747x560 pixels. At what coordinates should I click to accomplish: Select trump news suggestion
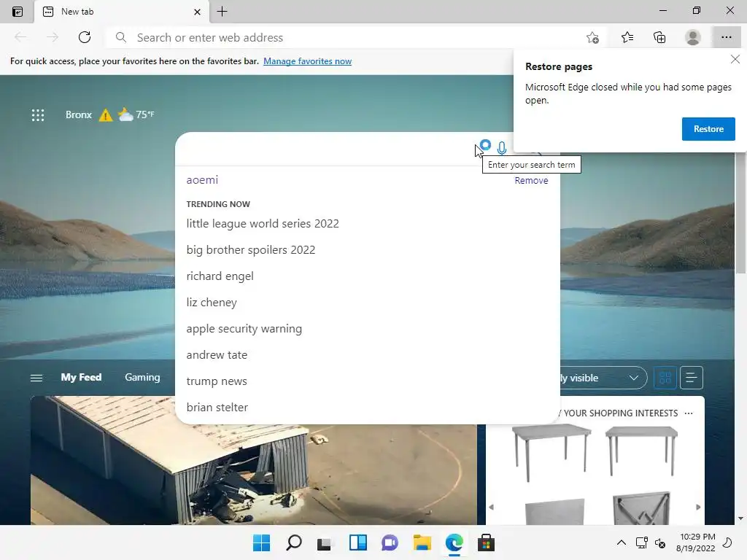pyautogui.click(x=216, y=381)
